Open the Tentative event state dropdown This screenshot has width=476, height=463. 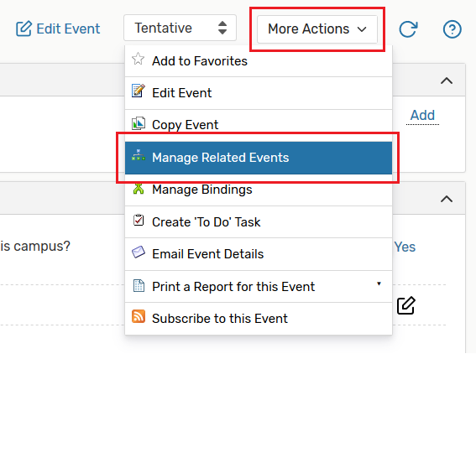point(180,28)
